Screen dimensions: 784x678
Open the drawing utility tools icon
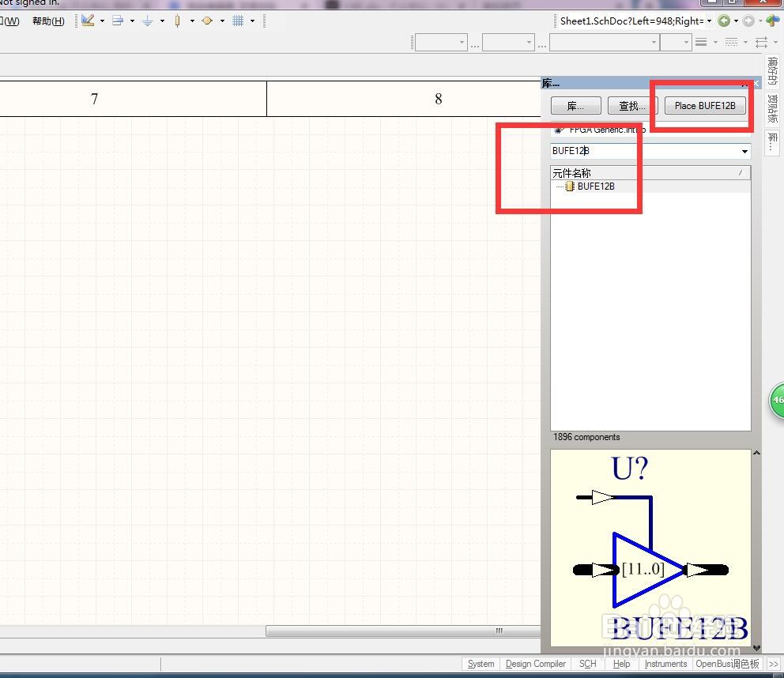(x=88, y=21)
